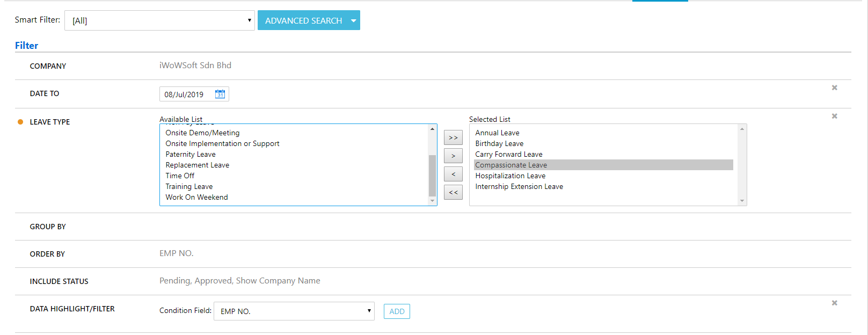Image resolution: width=868 pixels, height=335 pixels.
Task: Move all leave types to Selected List
Action: (x=453, y=138)
